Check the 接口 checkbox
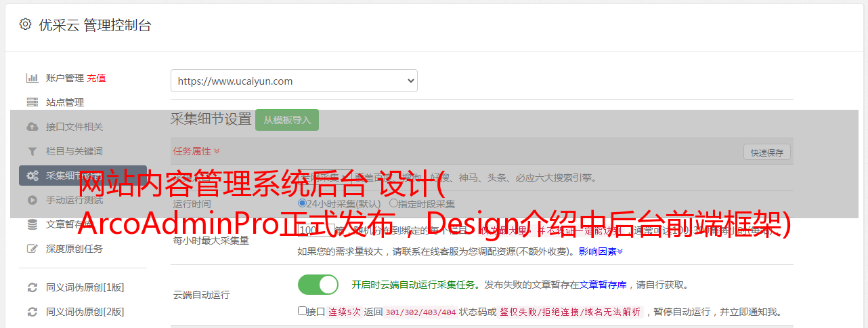 click(x=302, y=311)
